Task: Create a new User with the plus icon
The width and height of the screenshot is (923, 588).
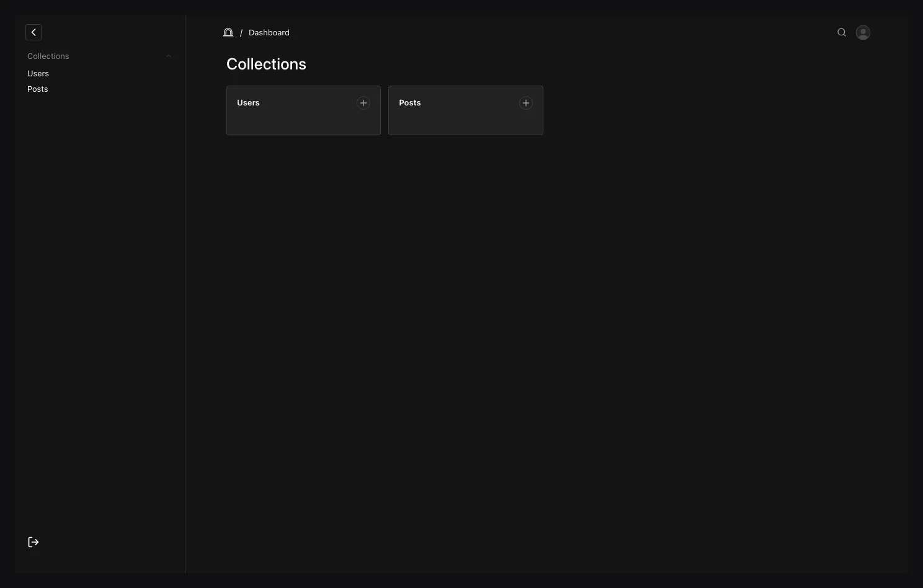Action: tap(363, 103)
